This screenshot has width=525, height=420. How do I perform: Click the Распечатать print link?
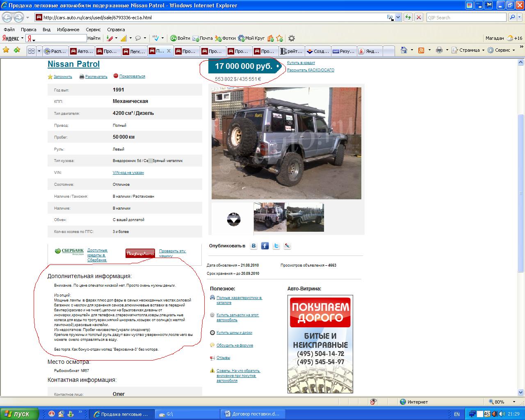[96, 77]
